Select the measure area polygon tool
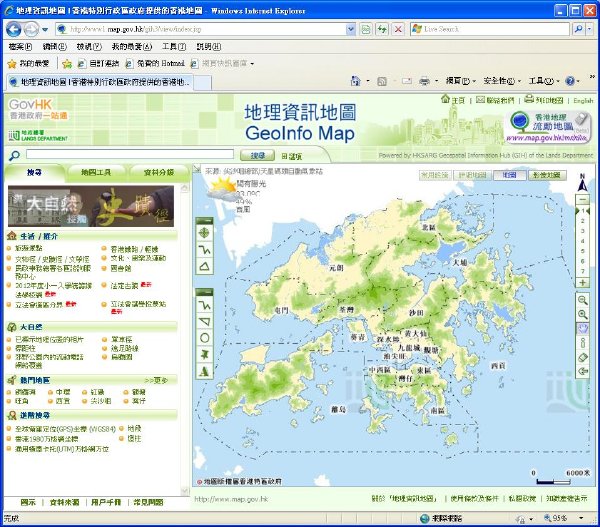This screenshot has width=600, height=527. tap(204, 266)
